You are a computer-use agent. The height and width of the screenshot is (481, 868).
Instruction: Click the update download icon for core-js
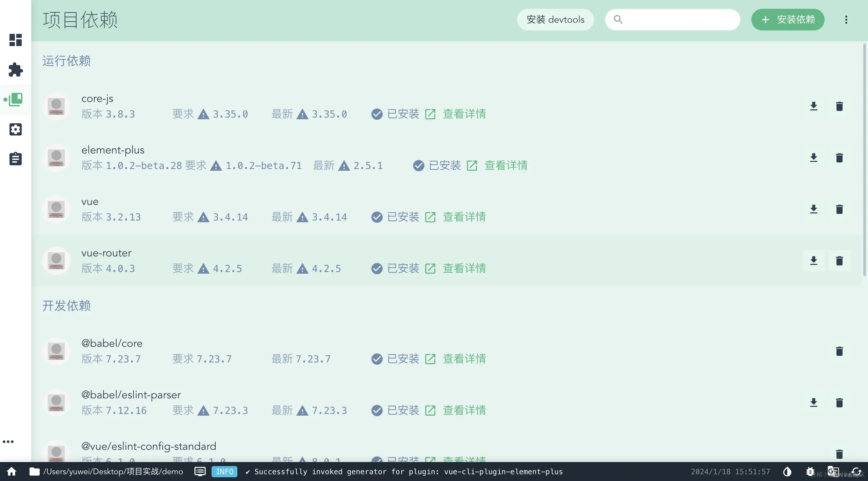tap(813, 106)
